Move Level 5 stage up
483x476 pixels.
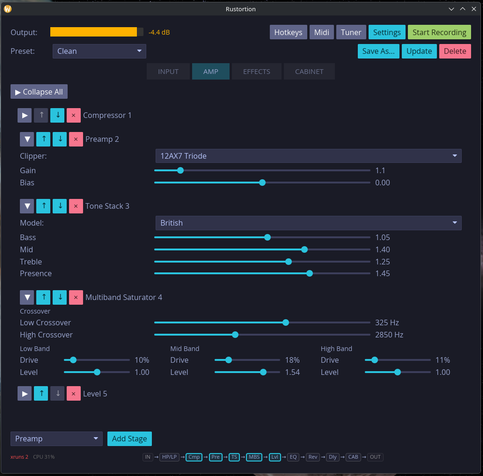click(x=41, y=394)
